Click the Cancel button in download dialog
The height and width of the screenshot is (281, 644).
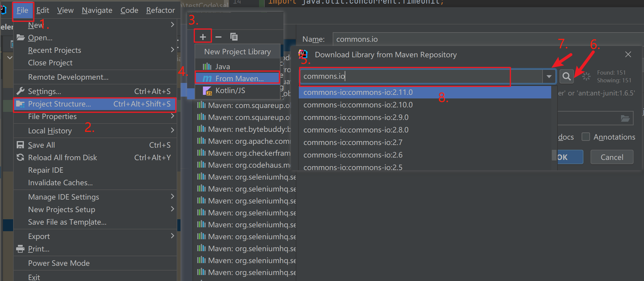click(612, 157)
